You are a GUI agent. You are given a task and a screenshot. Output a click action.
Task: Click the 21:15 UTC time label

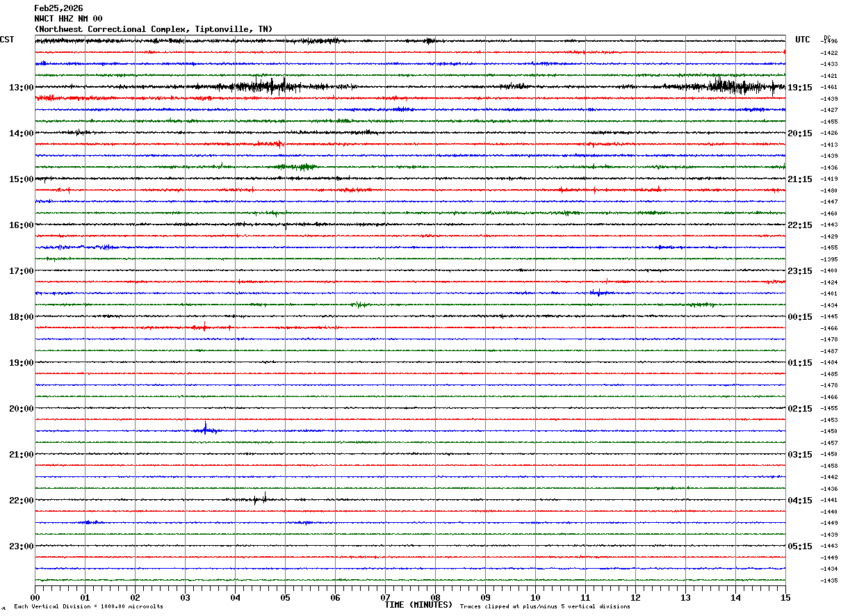pos(800,179)
